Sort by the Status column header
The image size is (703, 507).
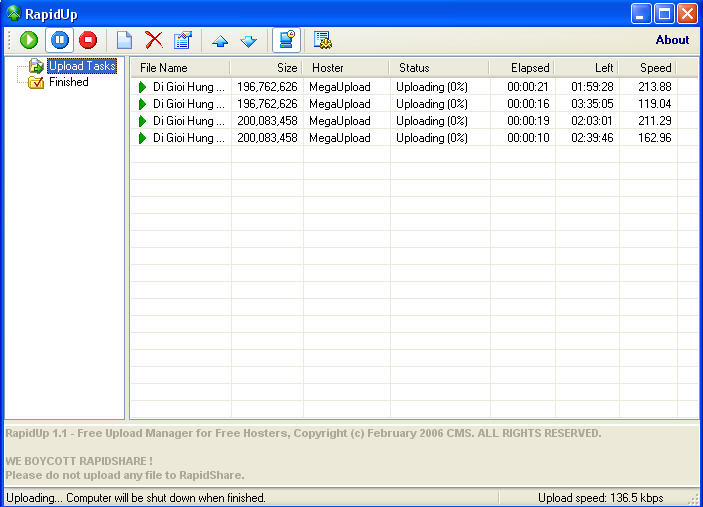439,68
